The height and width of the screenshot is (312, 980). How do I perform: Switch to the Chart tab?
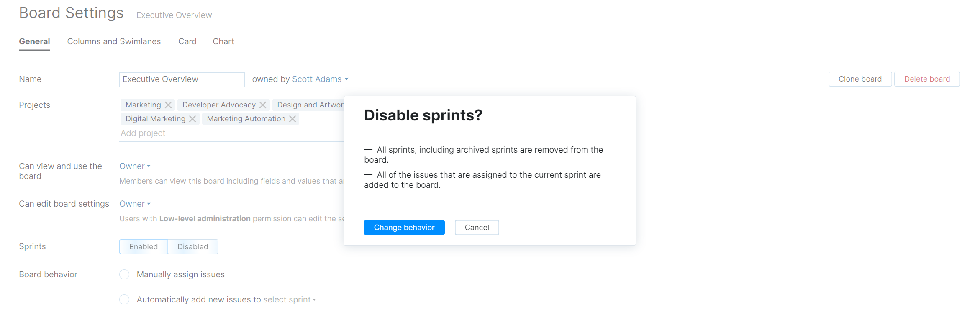pos(223,41)
